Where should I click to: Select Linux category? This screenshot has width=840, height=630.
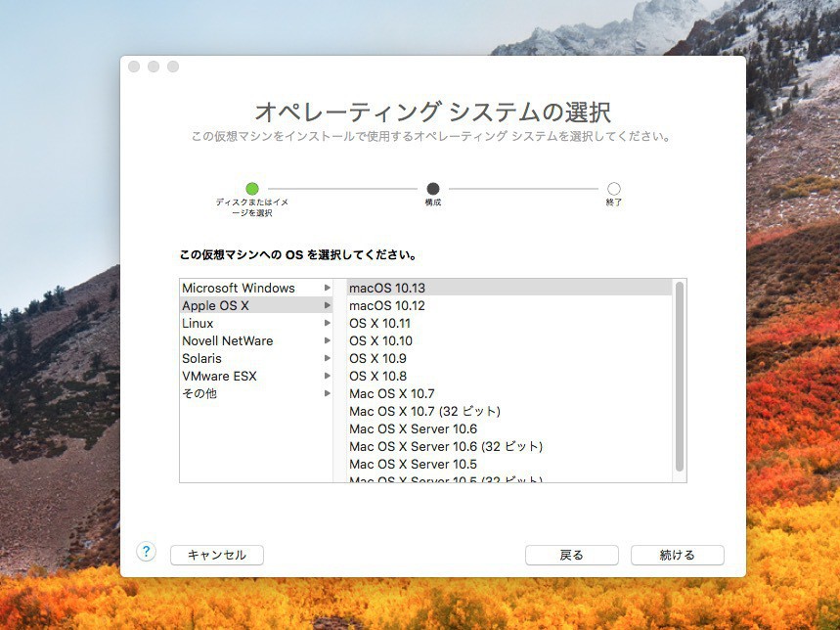point(256,323)
